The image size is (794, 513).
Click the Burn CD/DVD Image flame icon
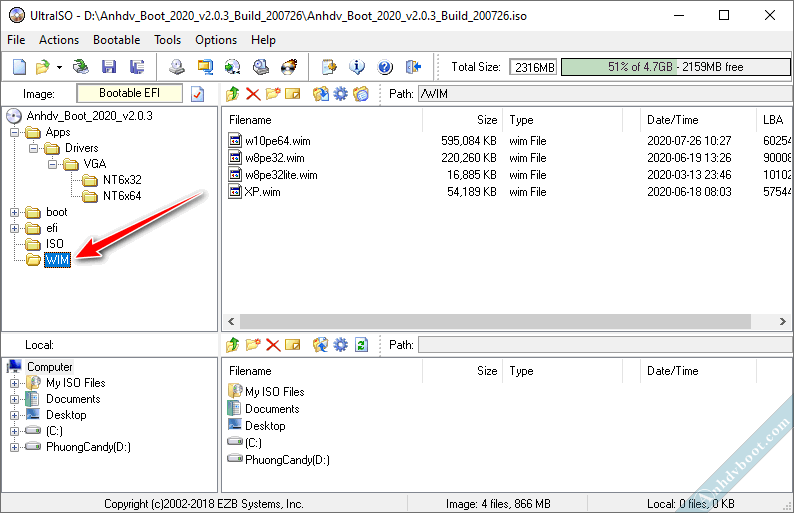[x=289, y=67]
